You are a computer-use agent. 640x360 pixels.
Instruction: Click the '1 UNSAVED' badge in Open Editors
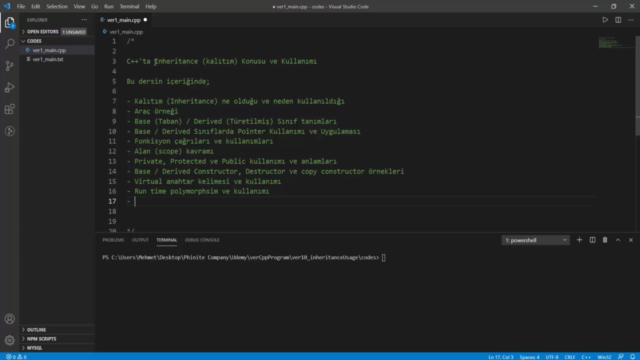pos(74,32)
